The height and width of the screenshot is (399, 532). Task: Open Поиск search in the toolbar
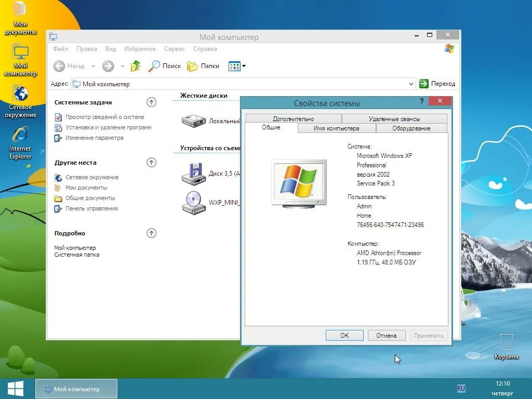click(x=165, y=66)
